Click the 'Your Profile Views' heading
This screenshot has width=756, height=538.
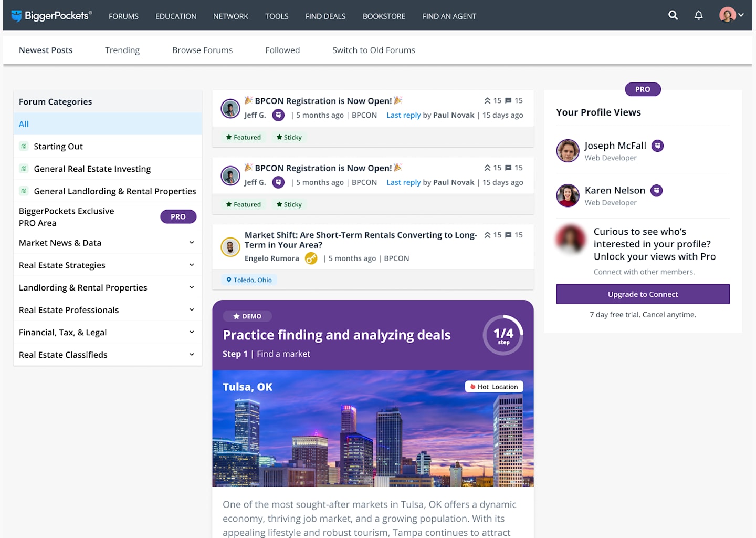(x=598, y=112)
